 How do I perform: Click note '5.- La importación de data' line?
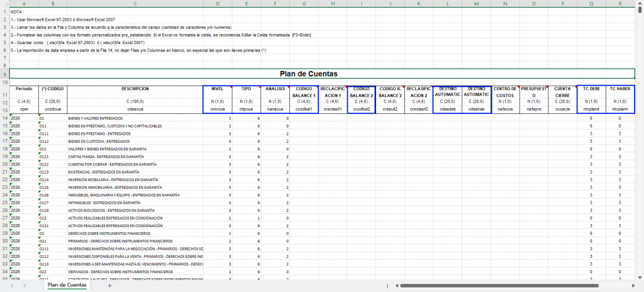click(138, 50)
